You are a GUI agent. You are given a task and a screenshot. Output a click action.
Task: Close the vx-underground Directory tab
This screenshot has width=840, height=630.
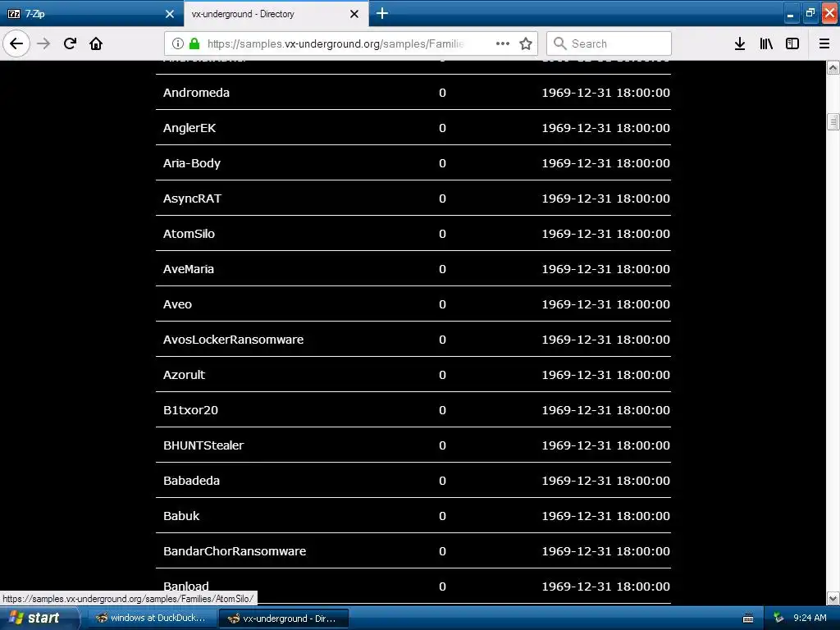pos(354,14)
